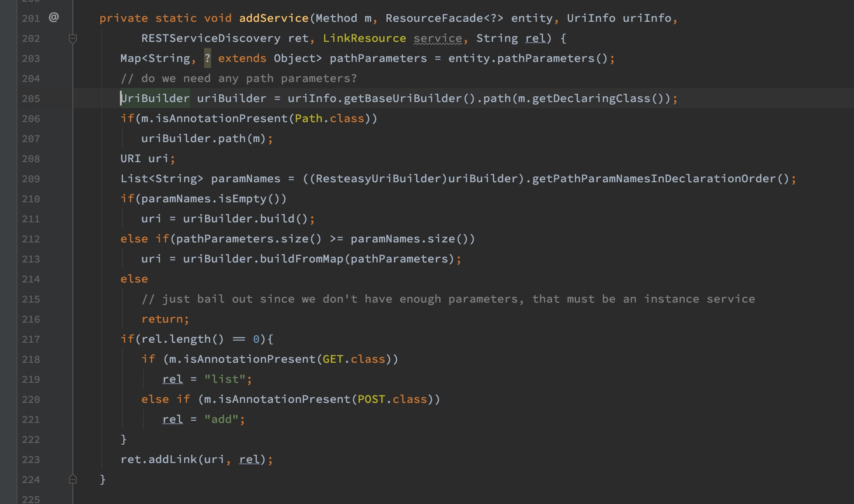Click the buildFromMap method call on line 213
Viewport: 854px width, 504px height.
(x=301, y=259)
